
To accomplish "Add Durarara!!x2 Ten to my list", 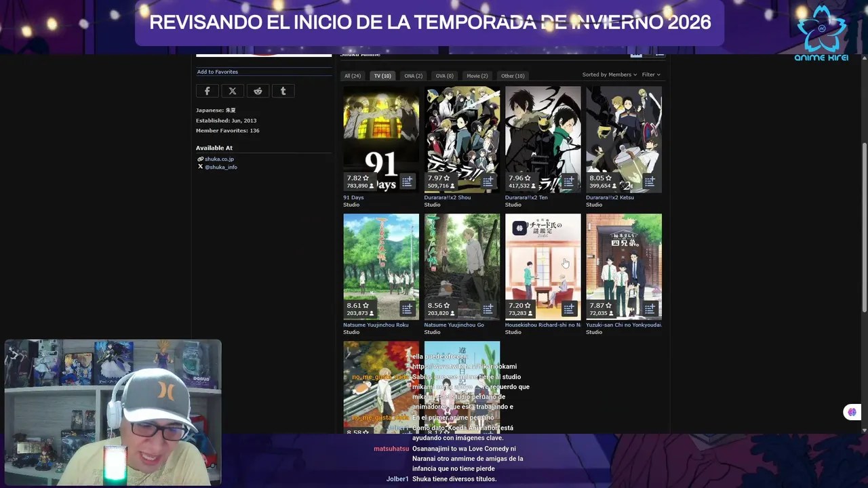I will tap(569, 182).
